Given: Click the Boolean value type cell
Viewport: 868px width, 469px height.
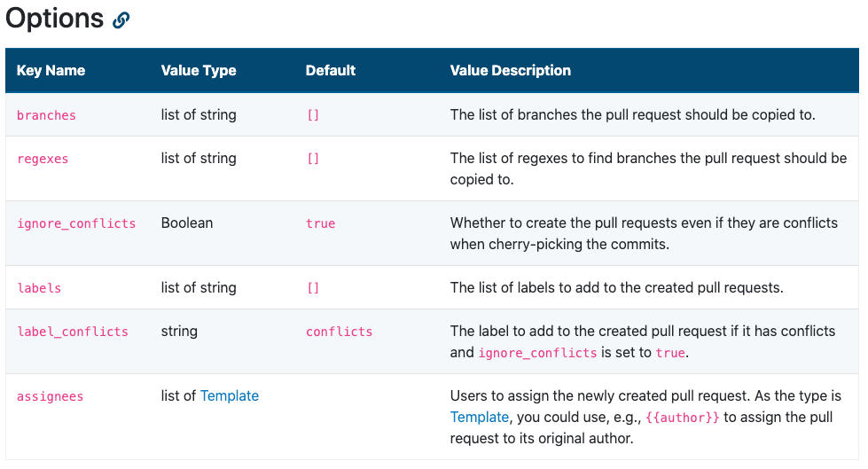Looking at the screenshot, I should (187, 223).
